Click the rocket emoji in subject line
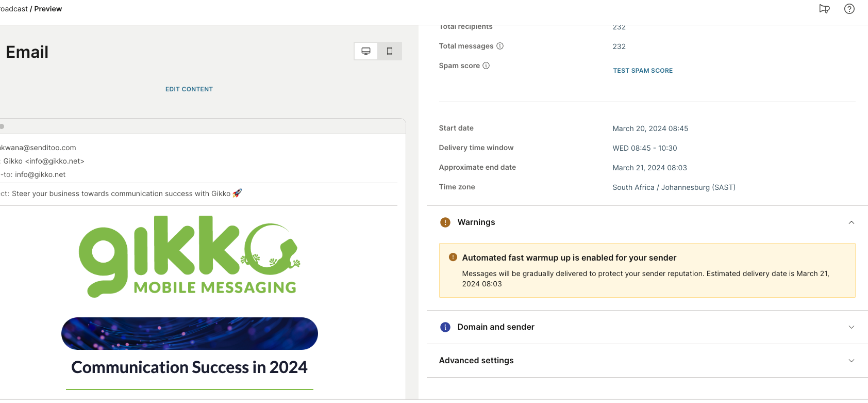This screenshot has width=868, height=403. pyautogui.click(x=237, y=194)
